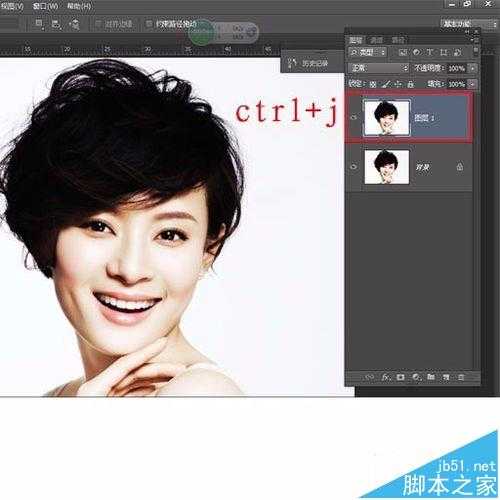The height and width of the screenshot is (500, 500).
Task: Toggle the layer filtering on/off switch
Action: pos(476,51)
